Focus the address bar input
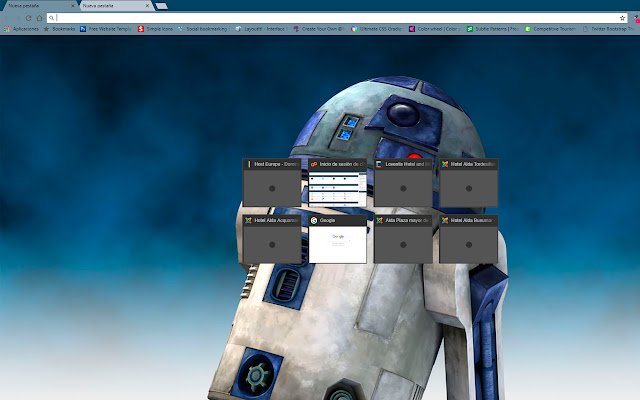 click(x=337, y=18)
